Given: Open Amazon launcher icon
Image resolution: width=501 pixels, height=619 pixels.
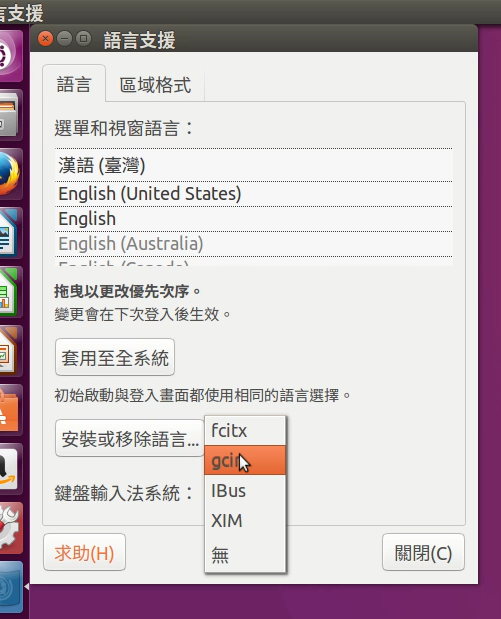Looking at the screenshot, I should click(9, 469).
